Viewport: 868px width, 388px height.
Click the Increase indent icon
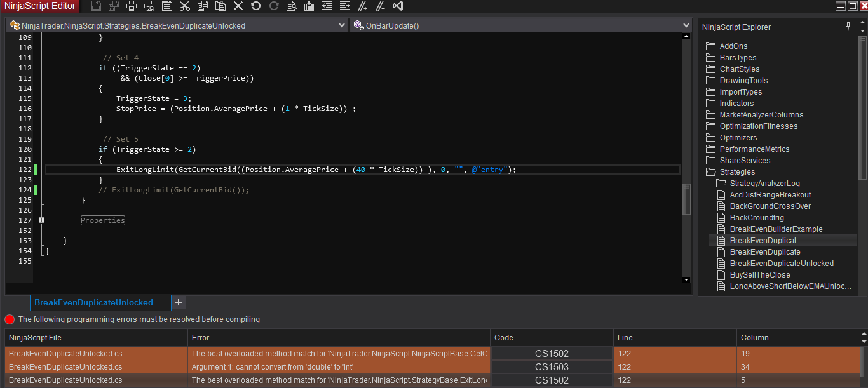344,6
